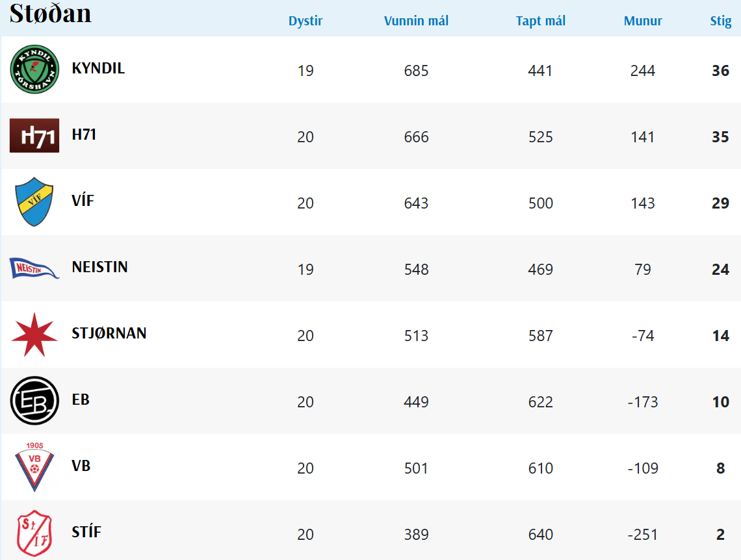
Task: Click the Stig column header
Action: (x=721, y=21)
